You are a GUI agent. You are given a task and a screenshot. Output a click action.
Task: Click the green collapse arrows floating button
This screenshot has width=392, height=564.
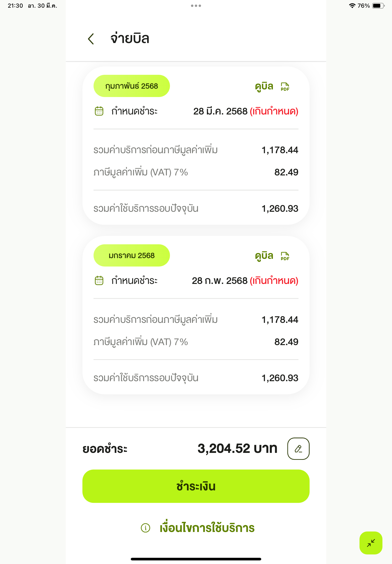pyautogui.click(x=371, y=543)
